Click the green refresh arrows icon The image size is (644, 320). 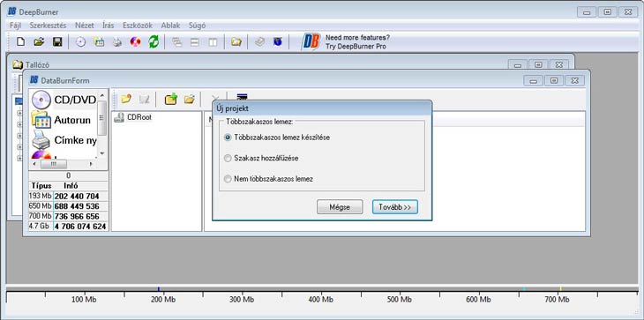point(154,41)
